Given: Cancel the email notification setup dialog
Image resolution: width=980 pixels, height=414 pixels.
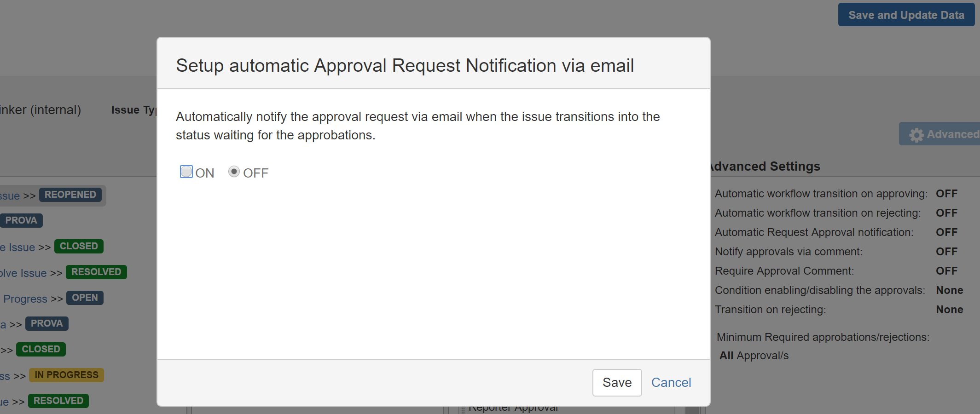Looking at the screenshot, I should (671, 382).
